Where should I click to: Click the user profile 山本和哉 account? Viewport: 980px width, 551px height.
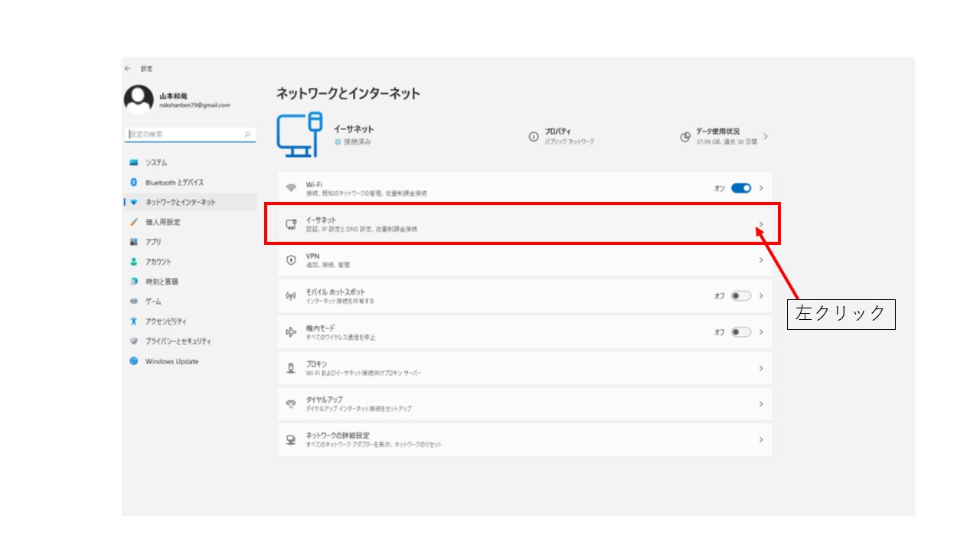pos(178,100)
